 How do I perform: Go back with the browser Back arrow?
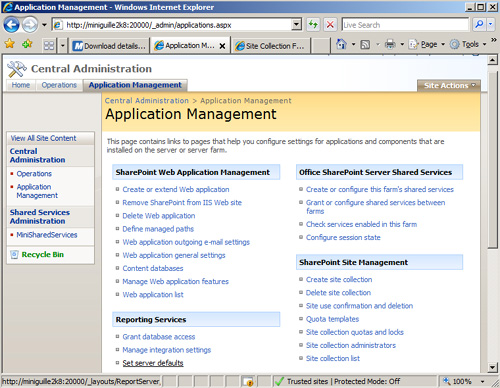11,25
